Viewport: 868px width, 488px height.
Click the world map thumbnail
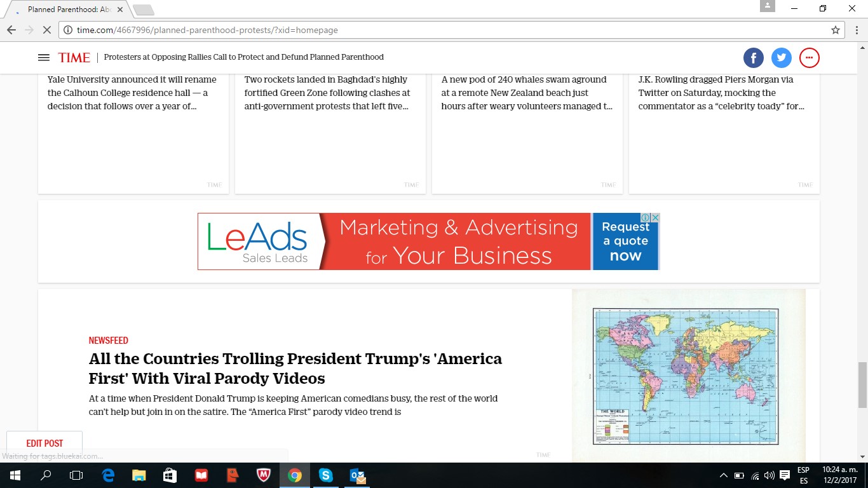pos(689,376)
